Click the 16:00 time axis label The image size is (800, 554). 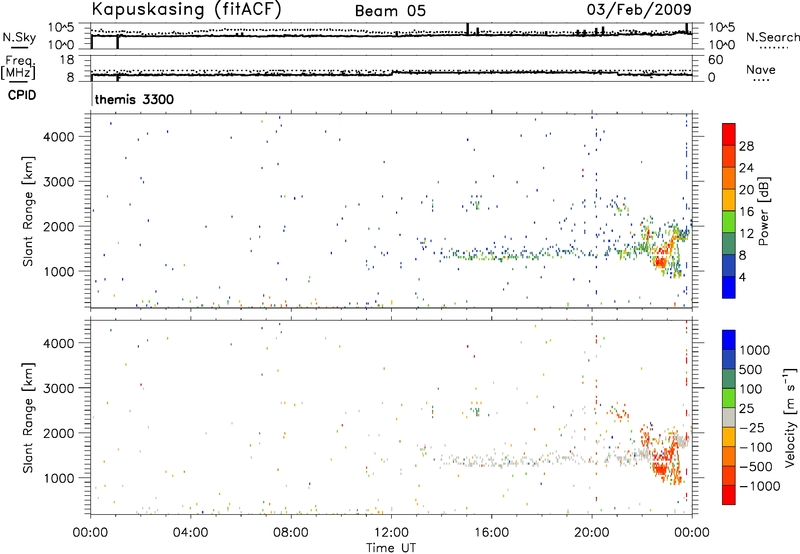click(x=491, y=533)
